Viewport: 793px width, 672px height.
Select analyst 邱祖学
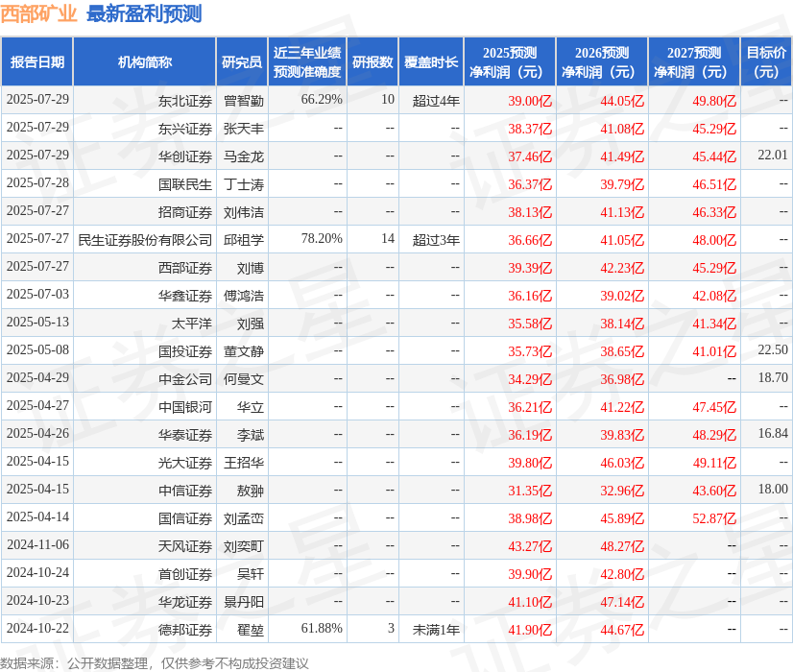[x=244, y=240]
